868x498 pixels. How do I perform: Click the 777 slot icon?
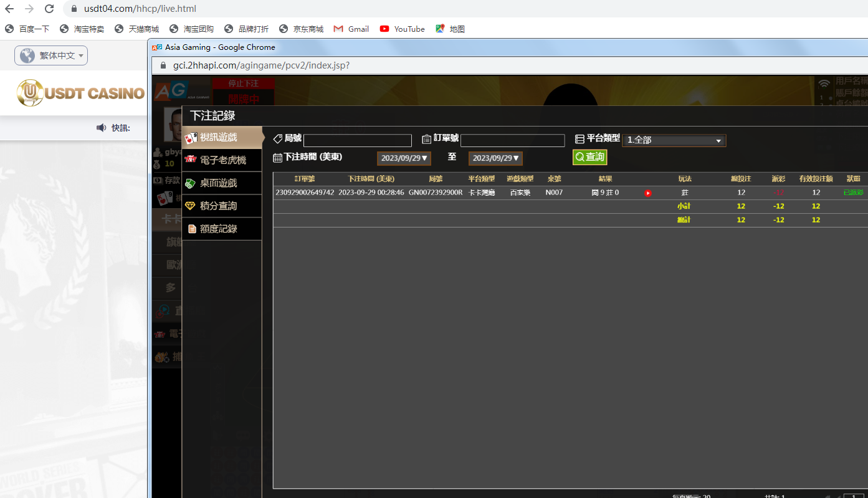(191, 160)
